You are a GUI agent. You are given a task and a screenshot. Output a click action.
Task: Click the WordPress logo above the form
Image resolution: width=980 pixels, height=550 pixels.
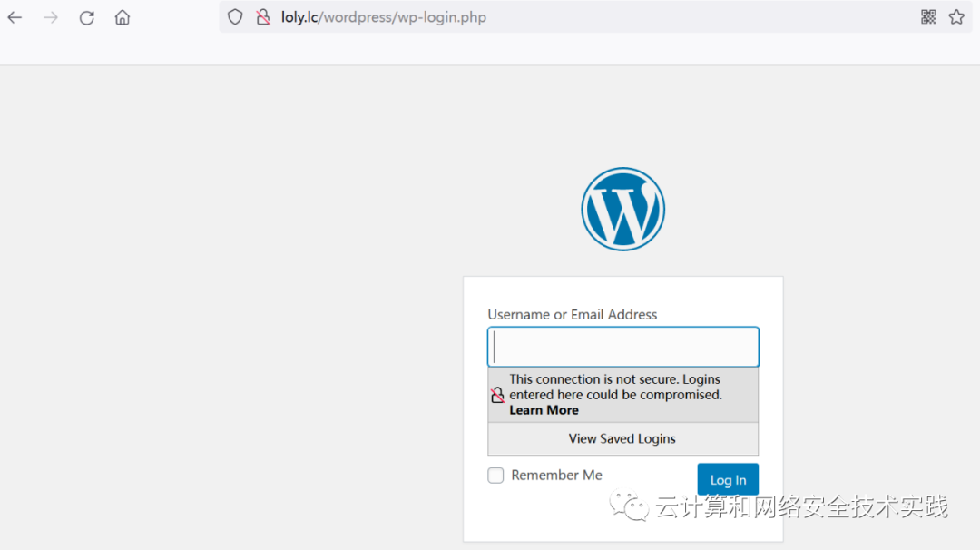coord(623,209)
